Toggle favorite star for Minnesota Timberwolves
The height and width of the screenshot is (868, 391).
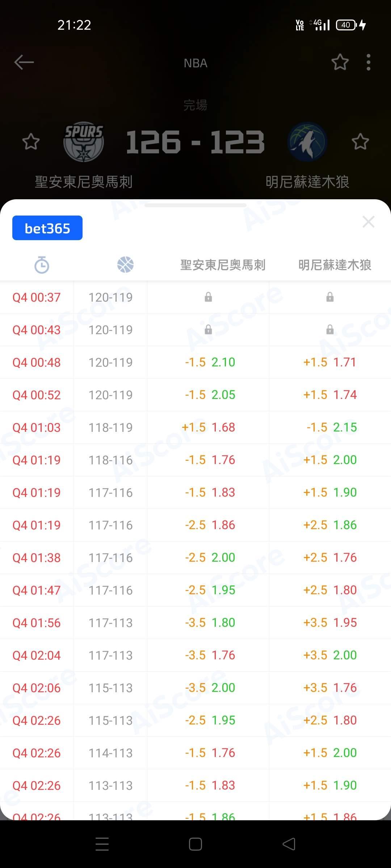(360, 141)
